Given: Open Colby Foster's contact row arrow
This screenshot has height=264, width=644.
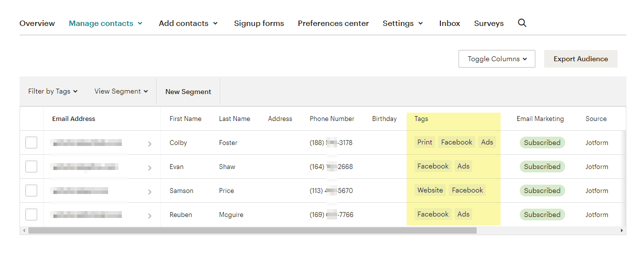Looking at the screenshot, I should click(149, 144).
